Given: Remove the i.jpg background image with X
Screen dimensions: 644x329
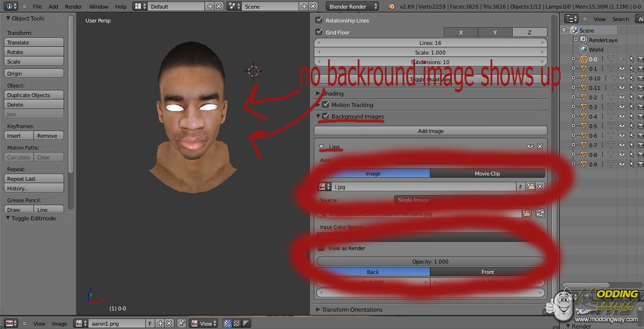Looking at the screenshot, I should point(540,146).
